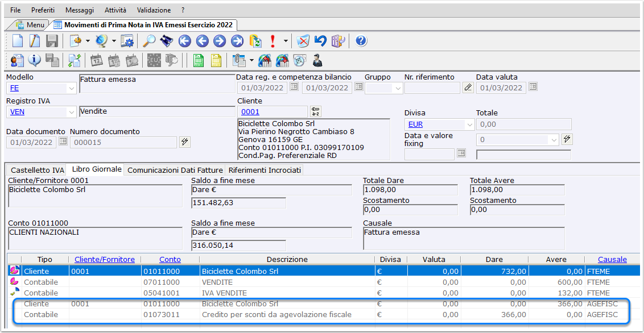Click the compass window icon
644x333 pixels.
(300, 61)
